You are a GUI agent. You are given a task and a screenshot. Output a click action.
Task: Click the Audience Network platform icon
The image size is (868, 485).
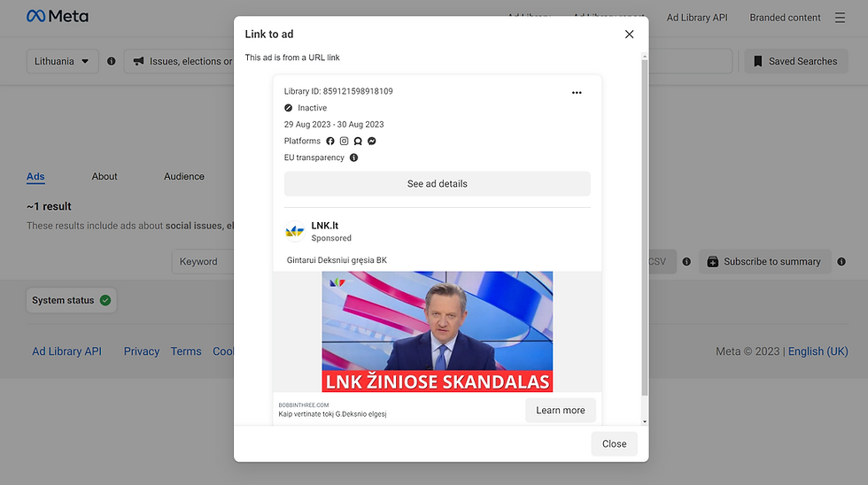(358, 141)
